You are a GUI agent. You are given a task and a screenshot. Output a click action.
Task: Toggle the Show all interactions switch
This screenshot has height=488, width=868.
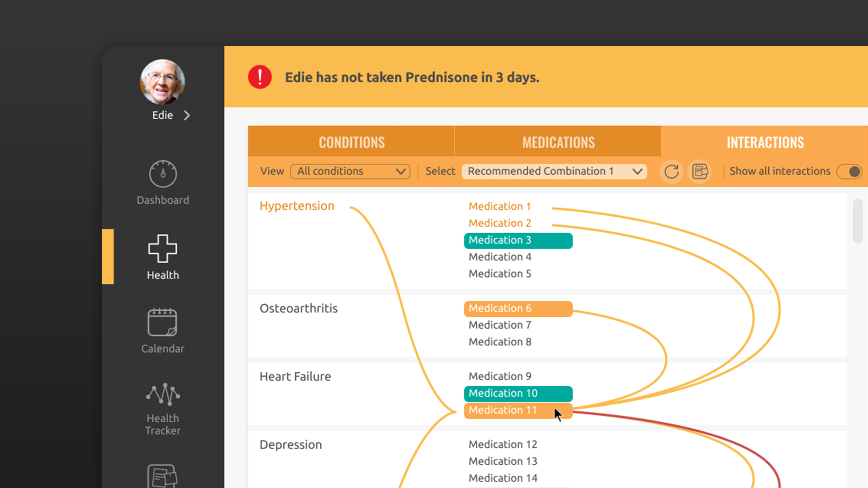(849, 171)
